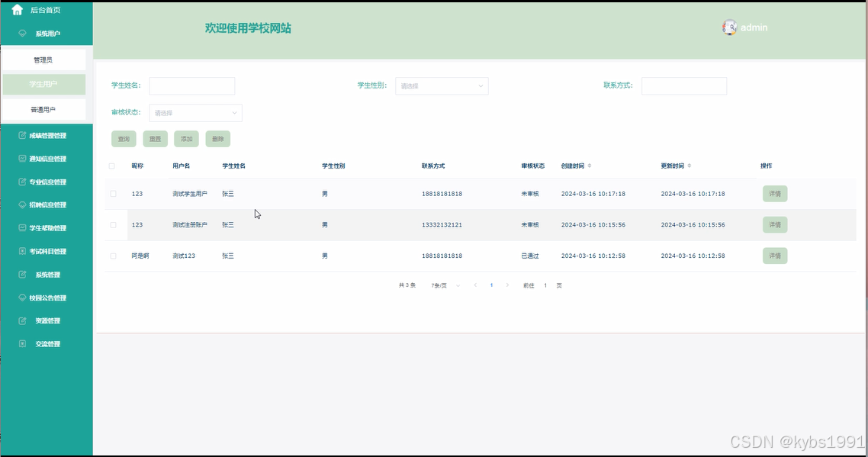
Task: Click the 添加 button
Action: click(187, 139)
